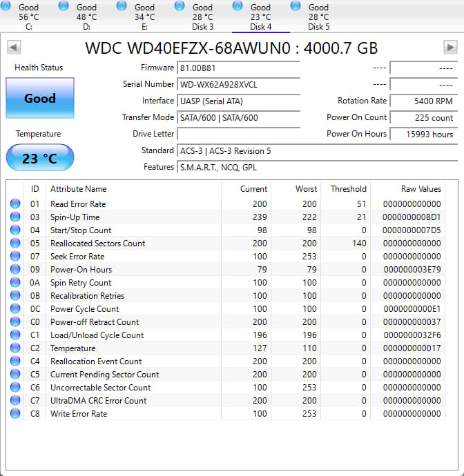The height and width of the screenshot is (476, 464).
Task: Click status orb for Reallocated Sectors Count
Action: click(x=15, y=243)
